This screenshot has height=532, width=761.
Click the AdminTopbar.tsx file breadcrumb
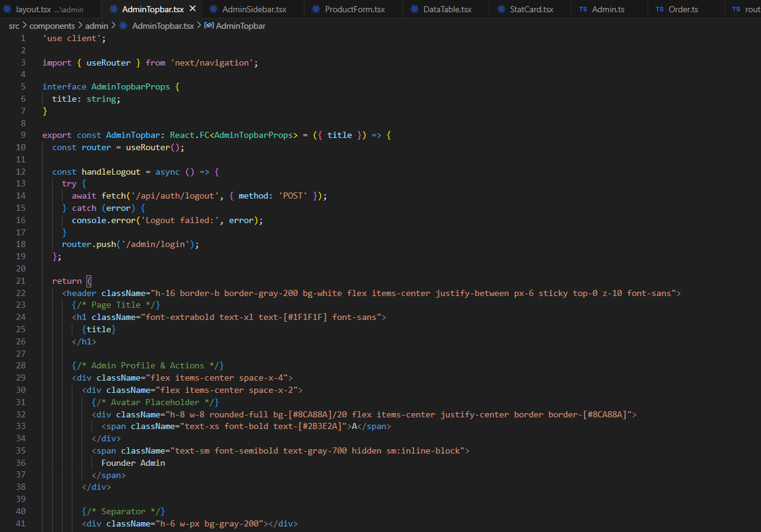point(162,26)
